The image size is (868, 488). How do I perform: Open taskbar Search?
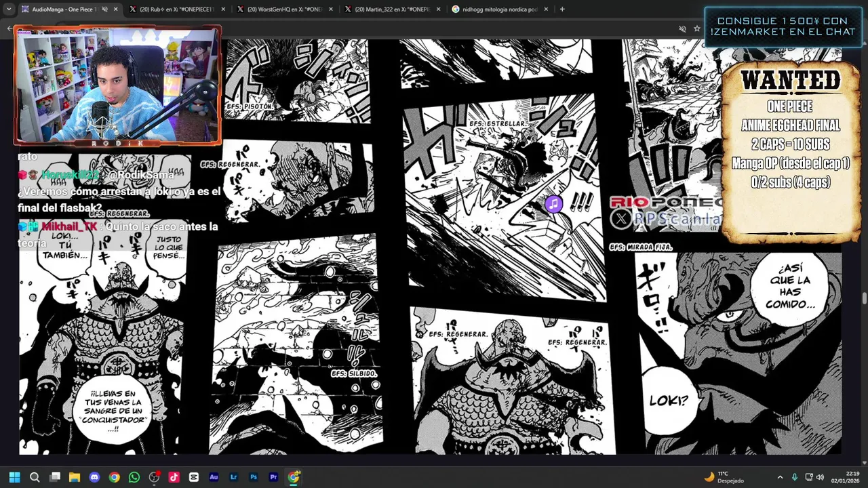pos(35,477)
